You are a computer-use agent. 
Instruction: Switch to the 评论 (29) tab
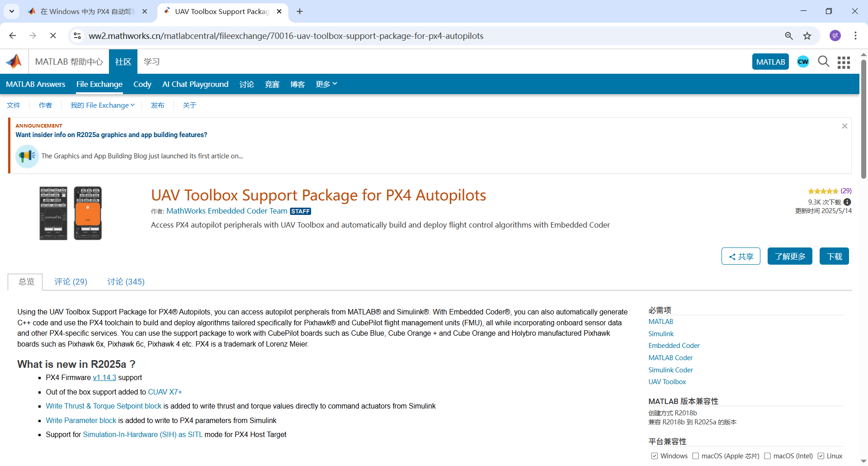71,282
